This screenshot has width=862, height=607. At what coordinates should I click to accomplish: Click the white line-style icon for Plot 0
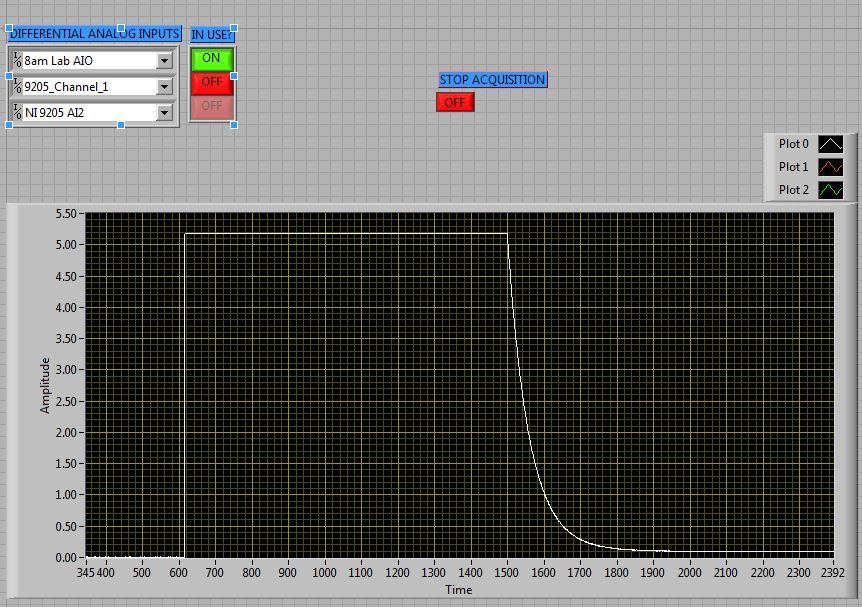(x=829, y=144)
